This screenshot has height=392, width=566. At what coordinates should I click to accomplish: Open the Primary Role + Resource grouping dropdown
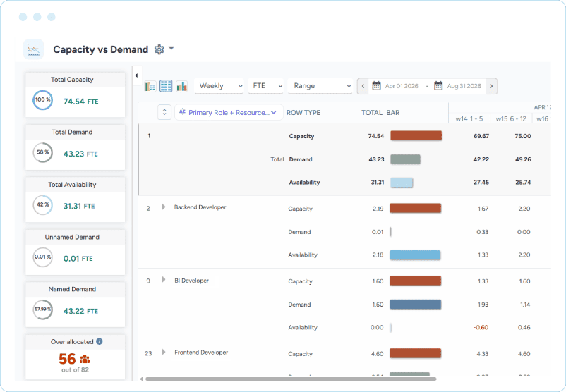pyautogui.click(x=229, y=113)
